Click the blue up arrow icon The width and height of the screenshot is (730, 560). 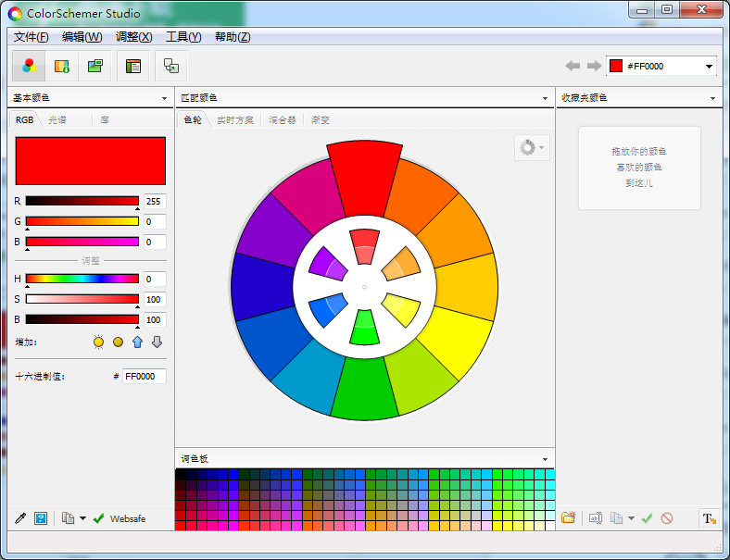(x=137, y=342)
